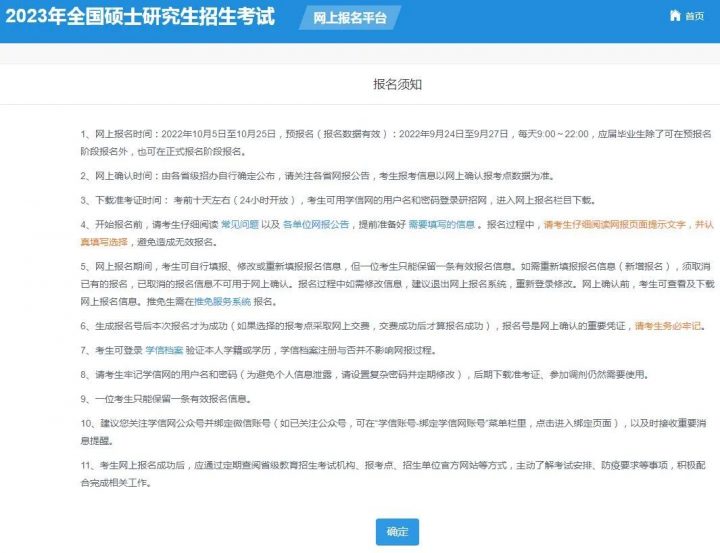This screenshot has height=553, width=720.
Task: Click item 9 一位考生只能保留一条有效报名信息
Action: tap(166, 399)
